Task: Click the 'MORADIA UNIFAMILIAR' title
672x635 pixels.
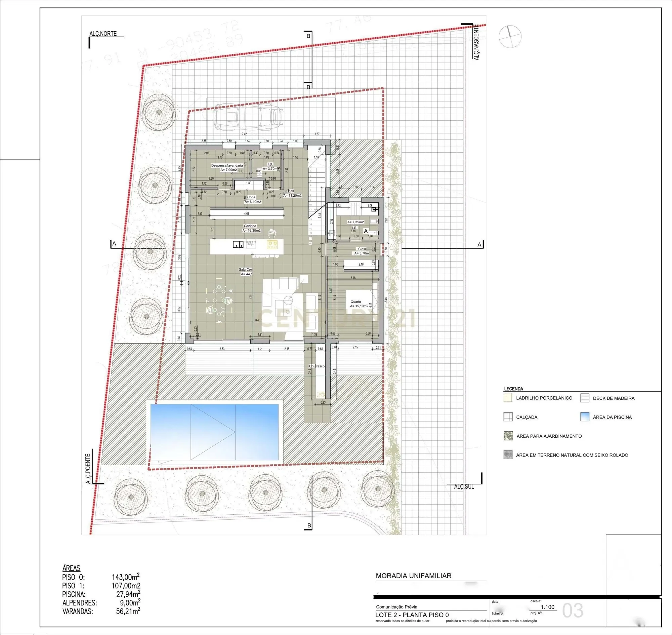Action: (x=414, y=576)
